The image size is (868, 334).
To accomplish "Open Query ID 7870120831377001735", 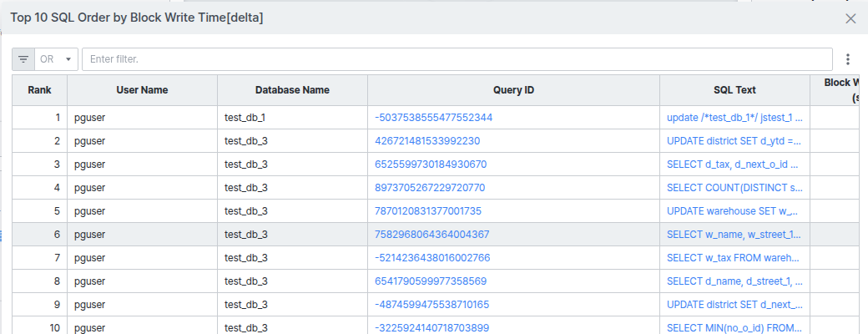I will (428, 211).
